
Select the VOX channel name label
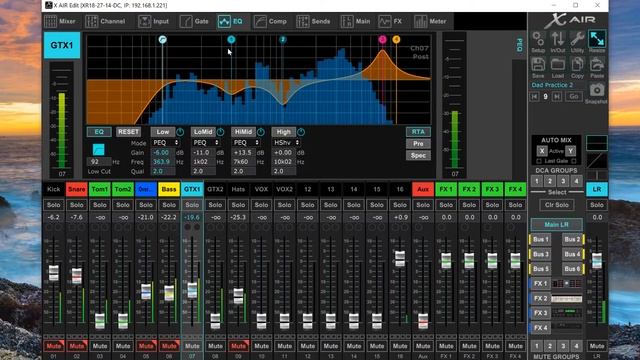pyautogui.click(x=261, y=189)
